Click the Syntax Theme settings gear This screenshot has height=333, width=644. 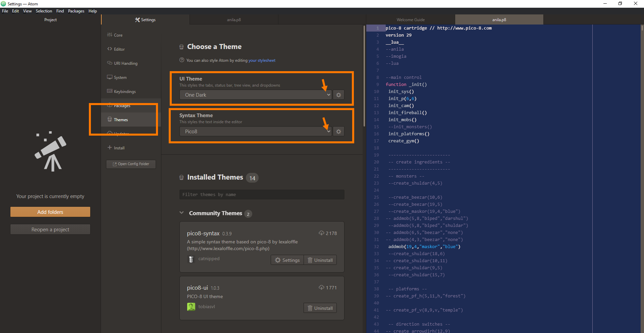tap(339, 132)
